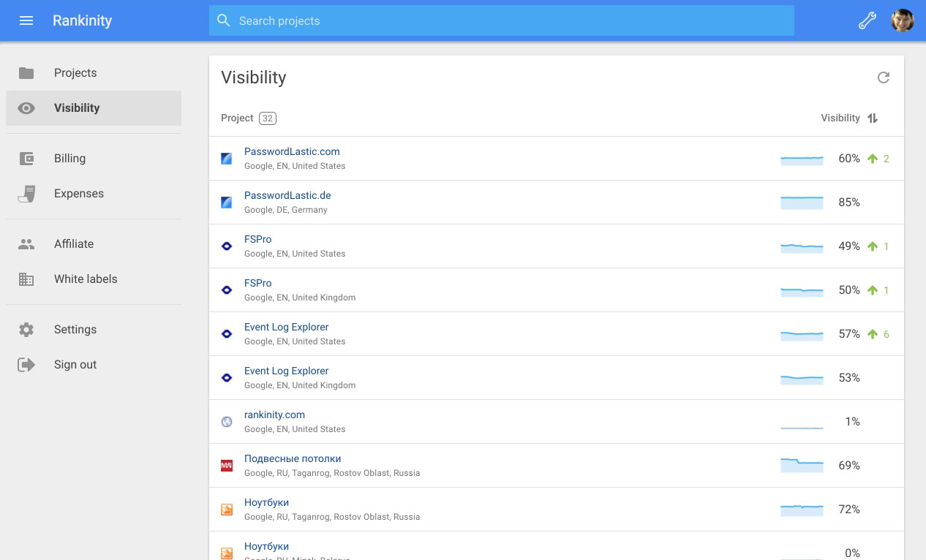926x560 pixels.
Task: Click the PasswordLastic.com sparkline chart
Action: click(x=802, y=160)
